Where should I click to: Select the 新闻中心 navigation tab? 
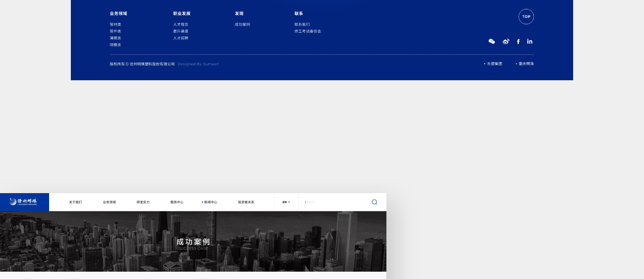(x=210, y=202)
